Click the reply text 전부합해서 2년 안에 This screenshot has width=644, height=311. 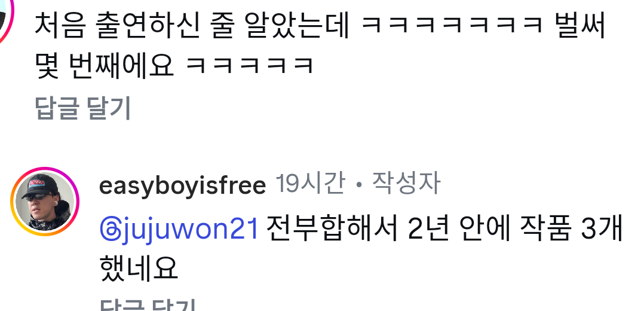(x=387, y=229)
